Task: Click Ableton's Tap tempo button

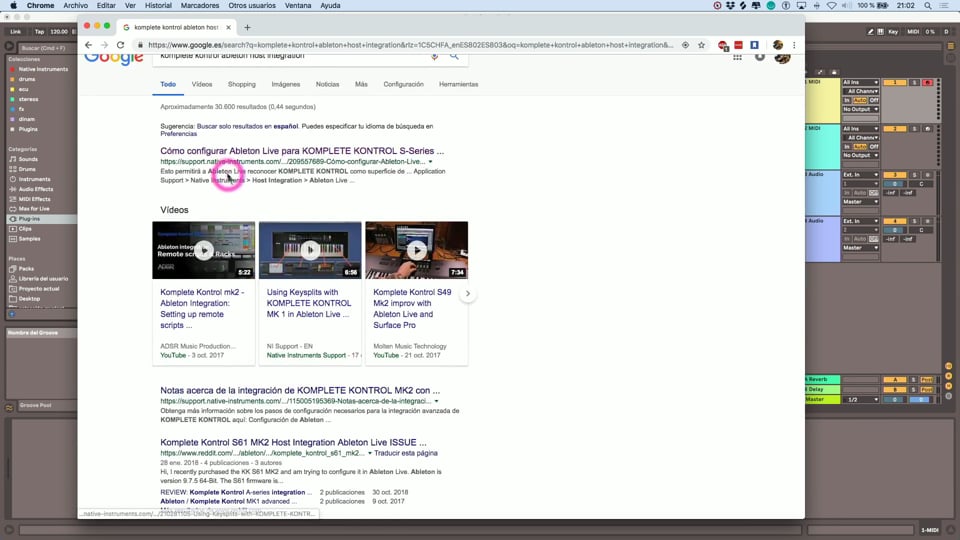Action: tap(39, 31)
